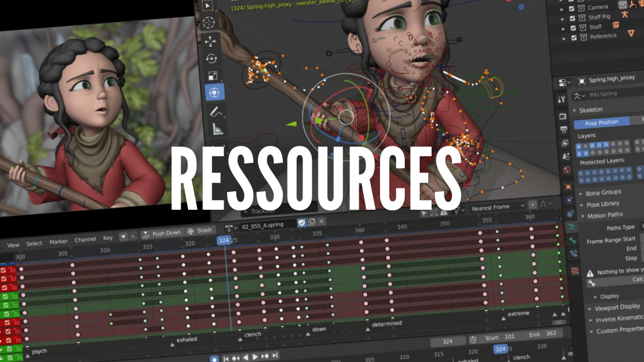Select the Annotate pencil tool
This screenshot has height=362, width=644.
point(216,111)
